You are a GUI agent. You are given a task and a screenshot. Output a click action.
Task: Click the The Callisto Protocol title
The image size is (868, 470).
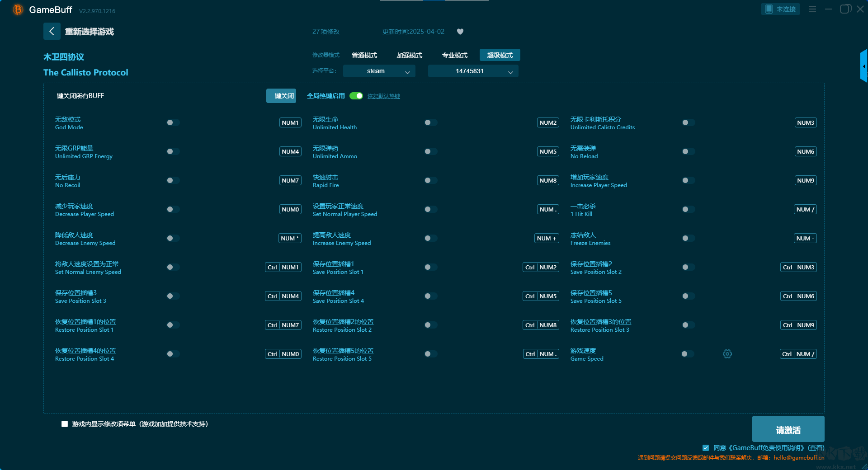point(86,72)
